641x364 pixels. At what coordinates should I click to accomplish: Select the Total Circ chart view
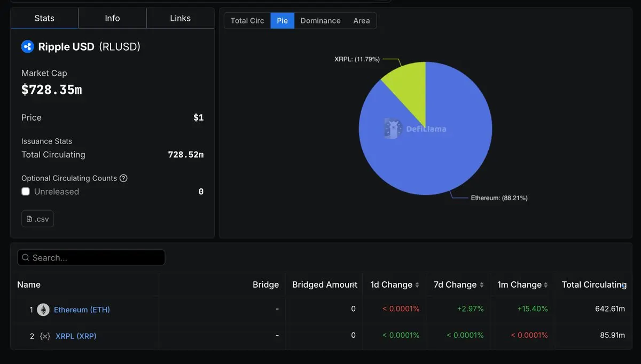click(247, 21)
